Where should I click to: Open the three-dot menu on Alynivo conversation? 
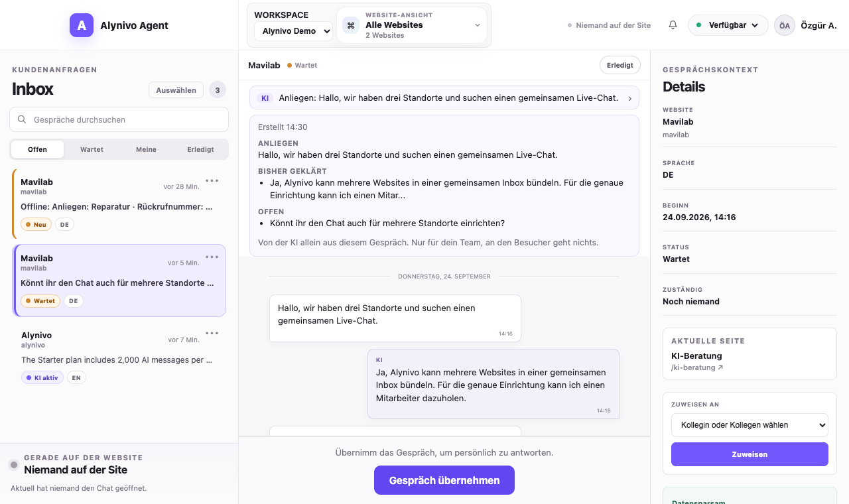tap(212, 334)
